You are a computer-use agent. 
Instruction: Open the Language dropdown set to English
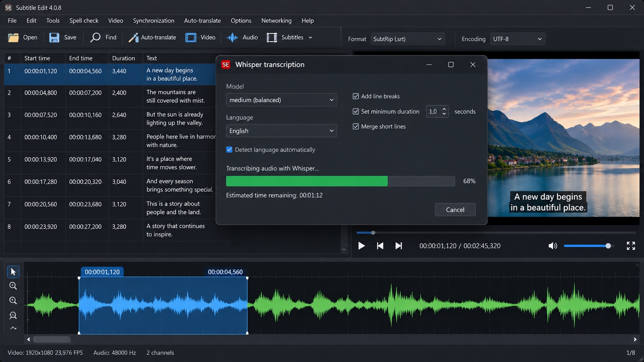pos(282,131)
